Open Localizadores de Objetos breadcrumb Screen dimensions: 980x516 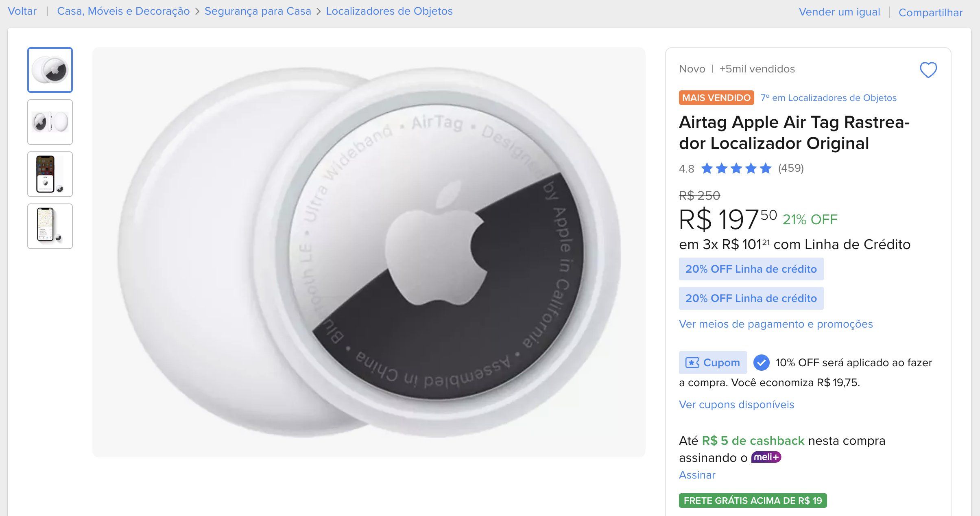point(389,11)
